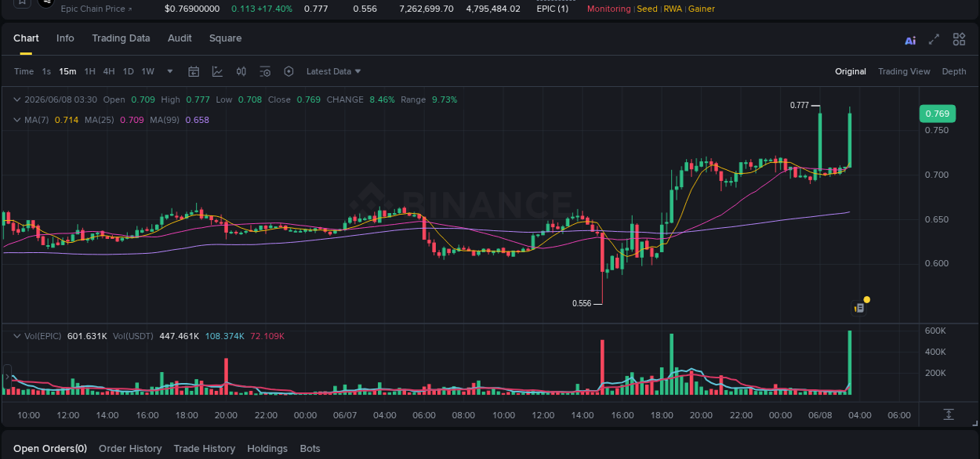
Task: Switch to Original chart view
Action: 851,71
